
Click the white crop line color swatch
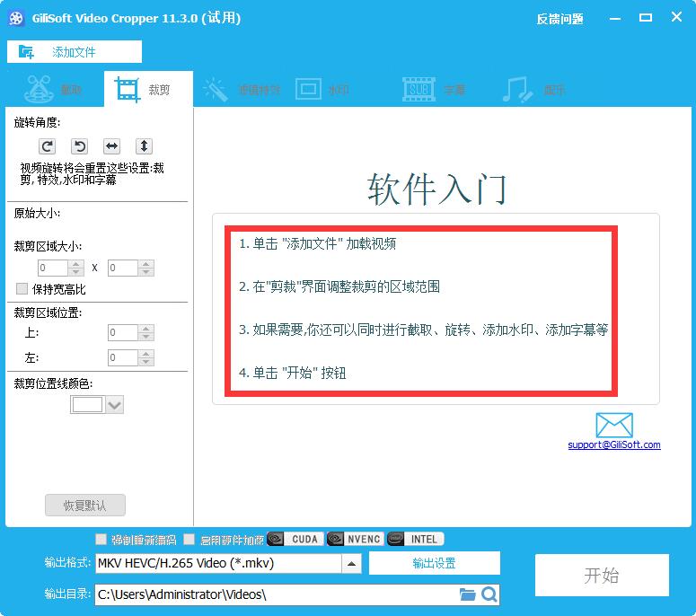pyautogui.click(x=87, y=405)
